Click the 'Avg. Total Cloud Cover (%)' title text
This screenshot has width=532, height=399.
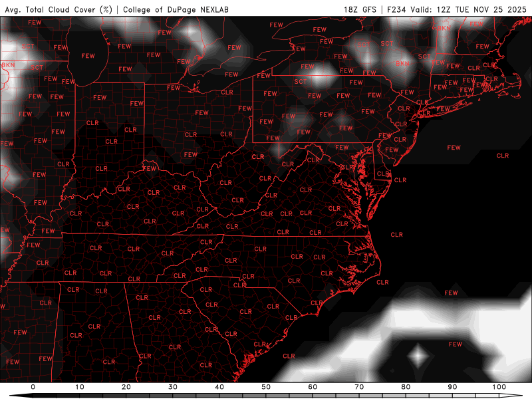[x=59, y=9]
